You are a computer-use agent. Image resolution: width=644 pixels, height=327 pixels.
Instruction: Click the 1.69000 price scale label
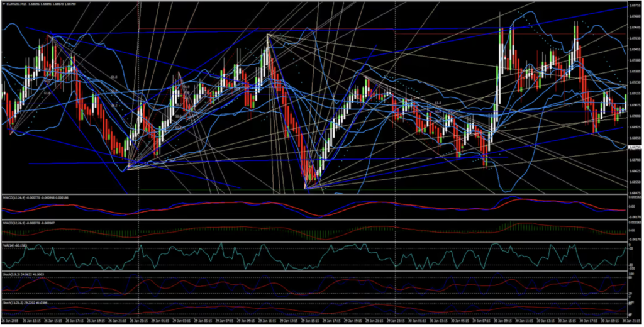pyautogui.click(x=635, y=116)
